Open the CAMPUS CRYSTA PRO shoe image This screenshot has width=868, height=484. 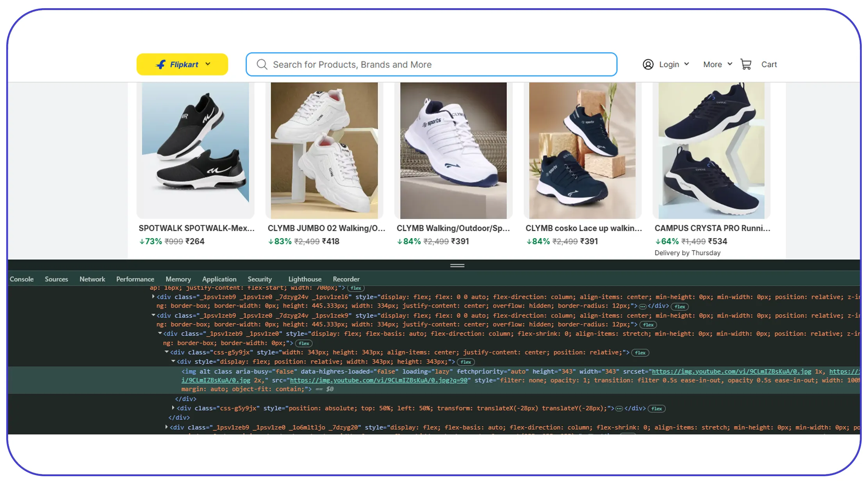click(711, 150)
